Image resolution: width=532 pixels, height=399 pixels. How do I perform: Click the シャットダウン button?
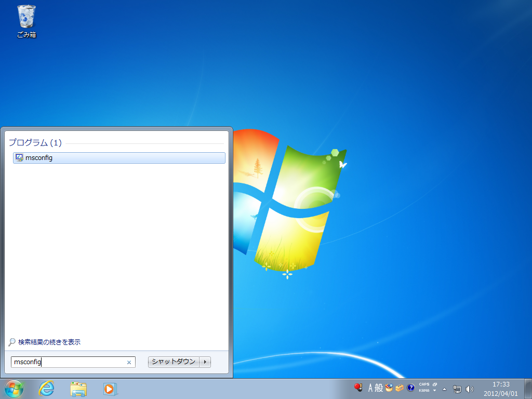point(174,362)
